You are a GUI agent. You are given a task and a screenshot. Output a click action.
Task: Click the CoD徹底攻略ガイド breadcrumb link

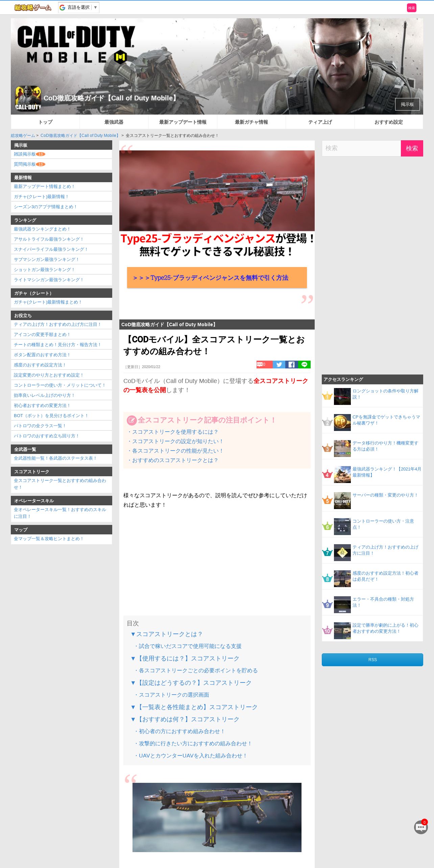pos(80,136)
